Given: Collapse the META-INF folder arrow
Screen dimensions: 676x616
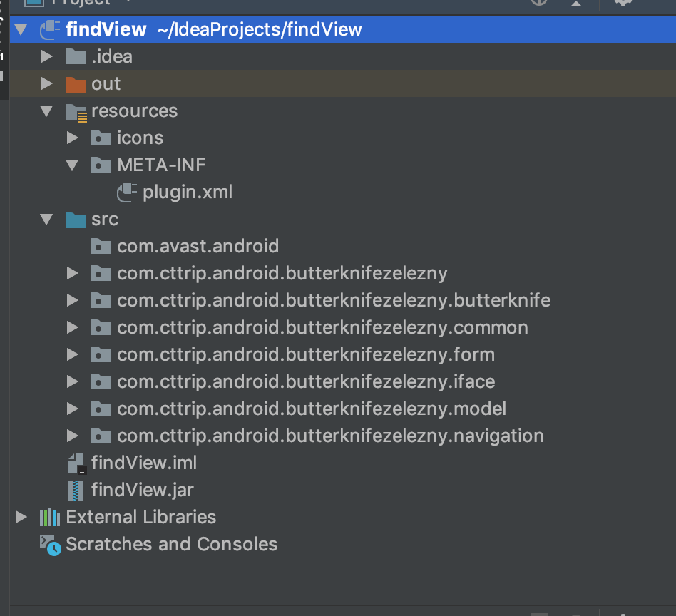Looking at the screenshot, I should 73,165.
